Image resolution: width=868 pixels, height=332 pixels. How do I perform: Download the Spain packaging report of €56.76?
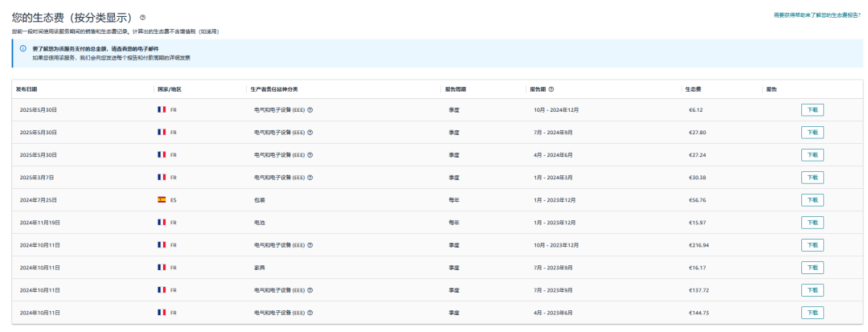(812, 199)
